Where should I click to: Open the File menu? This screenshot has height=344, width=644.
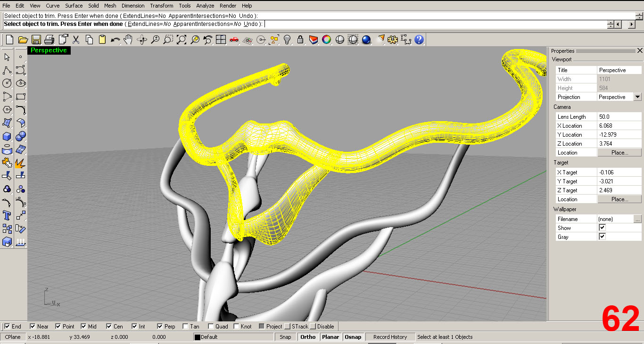point(6,6)
